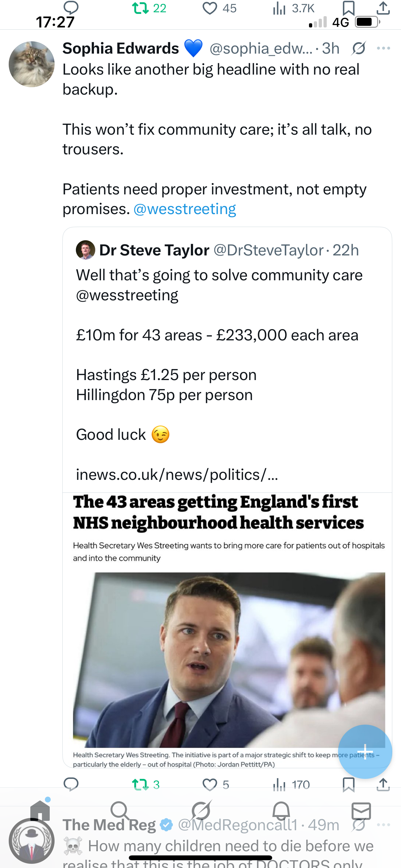
Task: Tap the @wesstreeting mention link
Action: [x=185, y=209]
